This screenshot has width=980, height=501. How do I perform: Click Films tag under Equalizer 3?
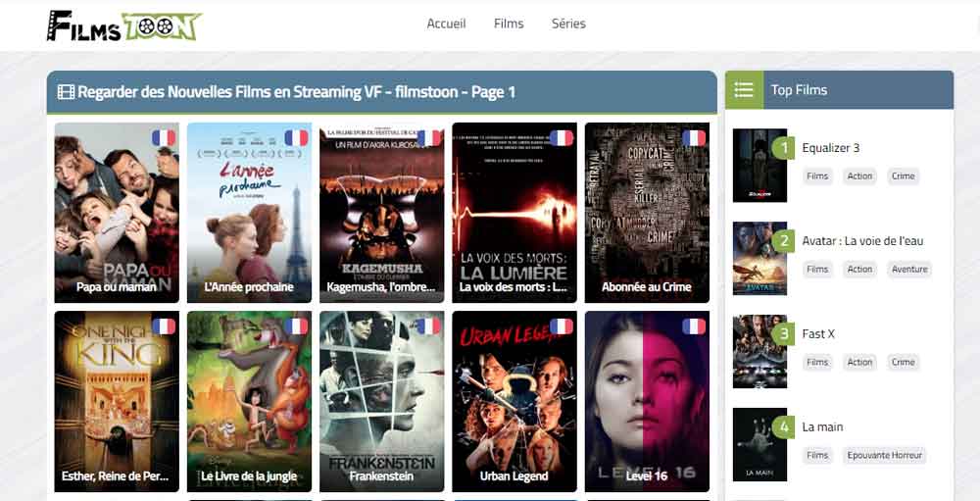[x=817, y=176]
